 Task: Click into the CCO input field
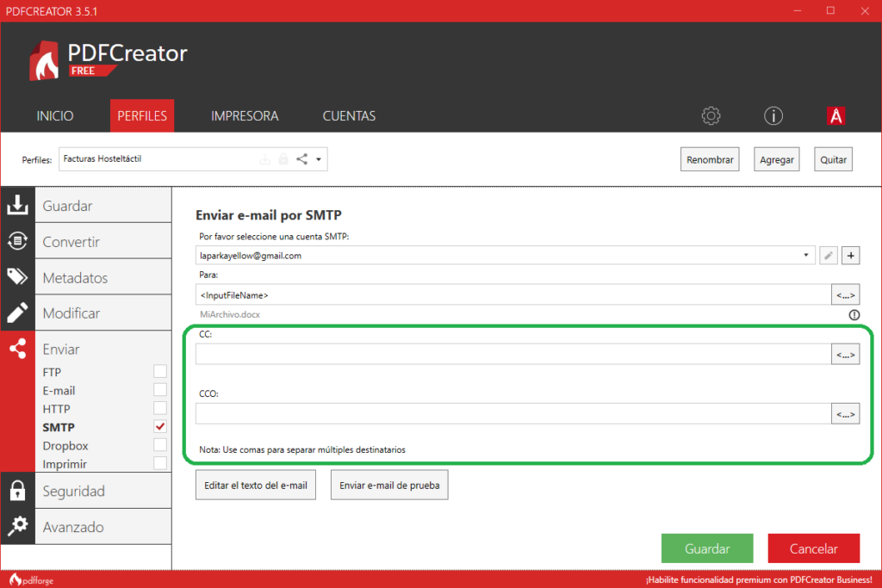[512, 414]
